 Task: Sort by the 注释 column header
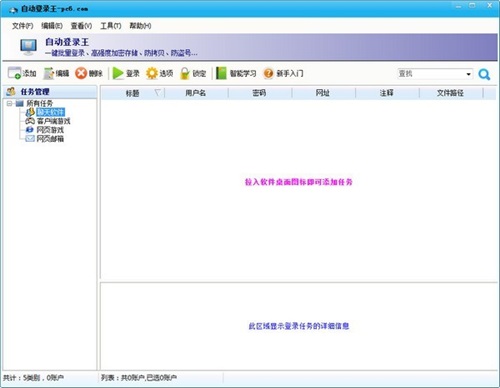click(x=387, y=93)
